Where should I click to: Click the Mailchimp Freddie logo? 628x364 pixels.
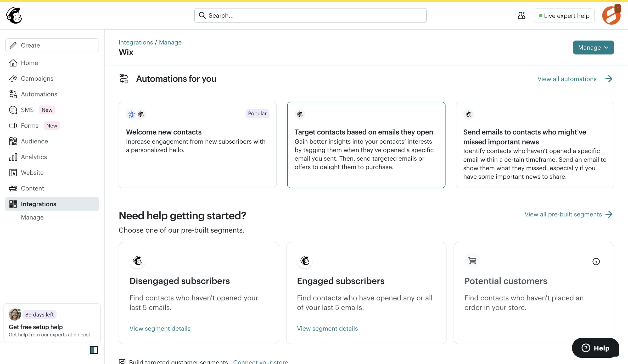click(14, 15)
